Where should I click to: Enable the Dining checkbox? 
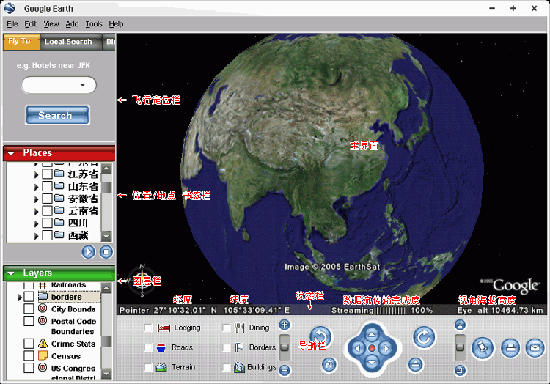[x=227, y=328]
